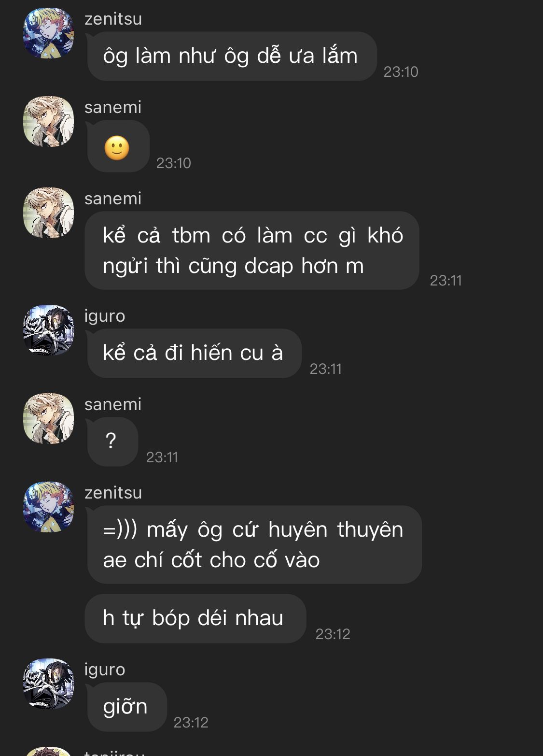The image size is (543, 756).
Task: Tap iguro's avatar next to the 'giỡn' message
Action: [48, 684]
